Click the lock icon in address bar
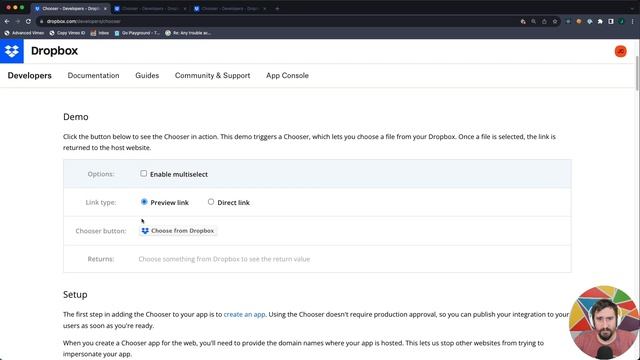This screenshot has width=640, height=360. pyautogui.click(x=41, y=21)
